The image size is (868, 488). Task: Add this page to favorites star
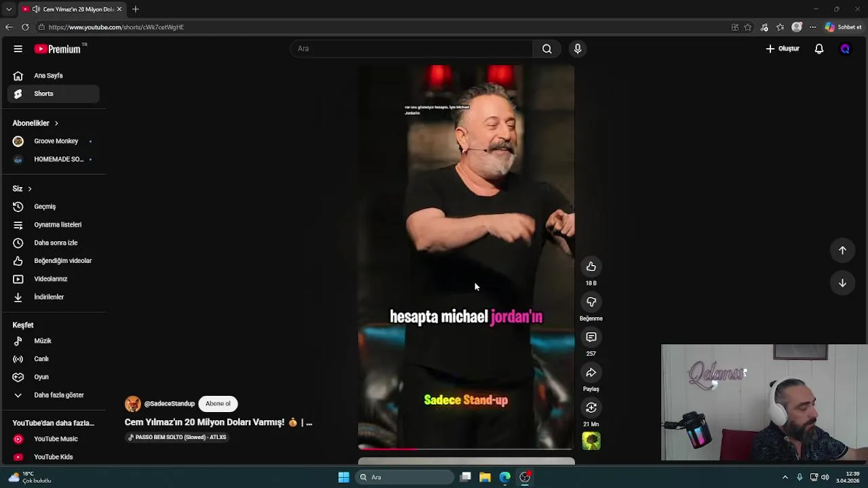[748, 27]
